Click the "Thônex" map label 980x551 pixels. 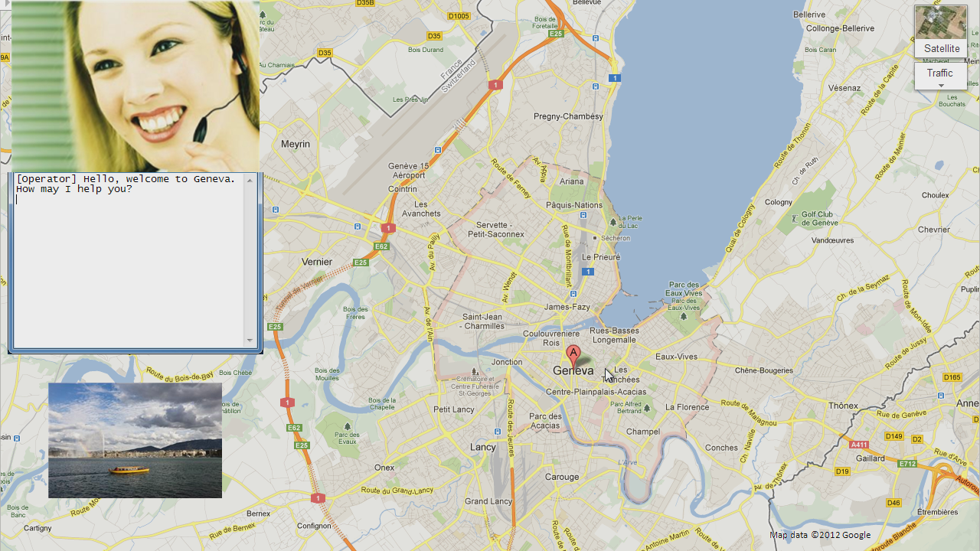(844, 406)
